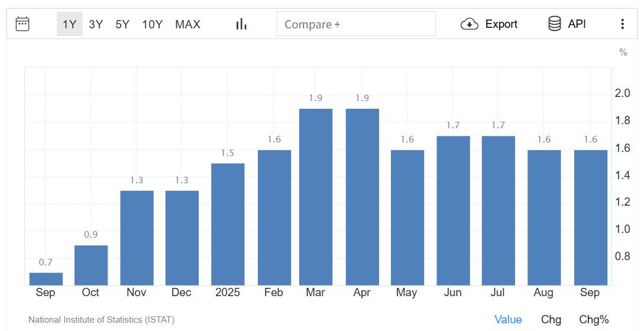644x331 pixels.
Task: Switch to the 5Y time range
Action: [122, 24]
